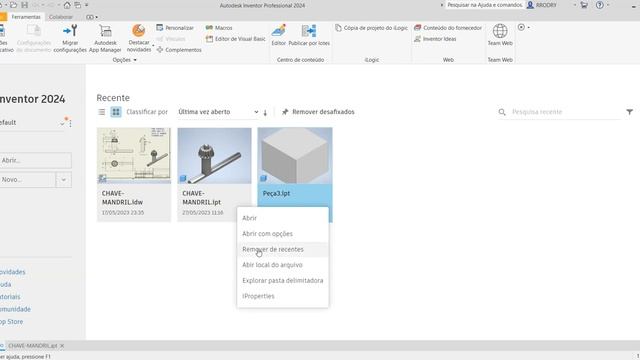Open the content center Editor
Viewport: 640px width, 360px height.
(x=279, y=35)
